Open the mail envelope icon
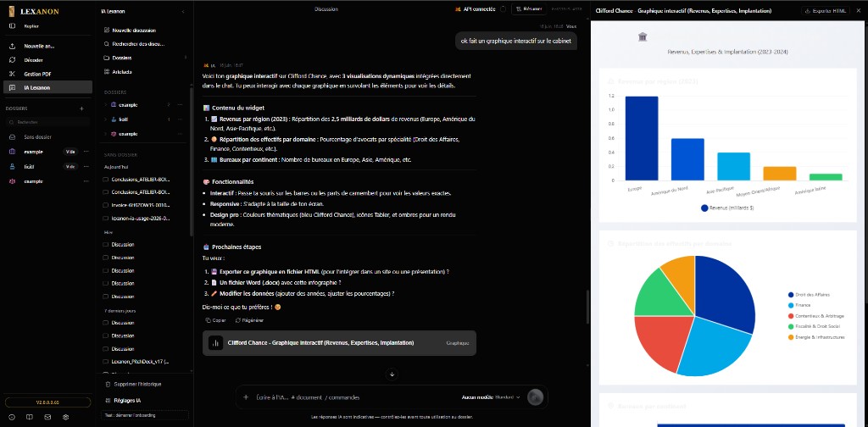The width and height of the screenshot is (868, 427). (47, 417)
